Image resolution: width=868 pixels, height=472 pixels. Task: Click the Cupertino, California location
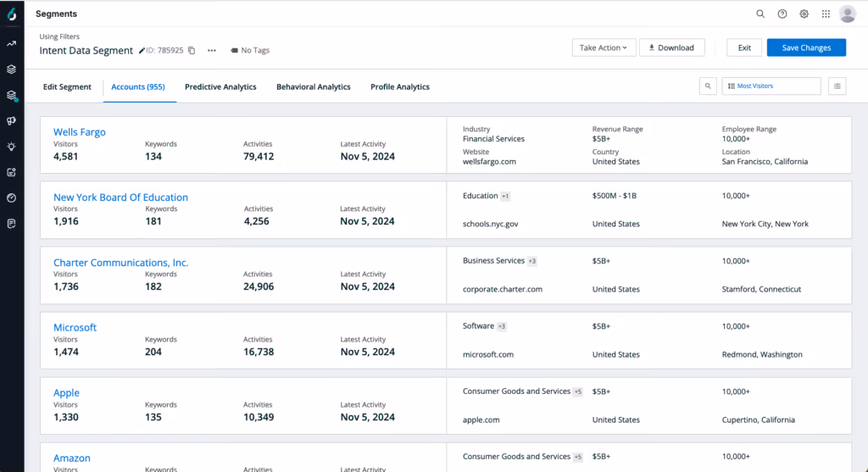(759, 420)
